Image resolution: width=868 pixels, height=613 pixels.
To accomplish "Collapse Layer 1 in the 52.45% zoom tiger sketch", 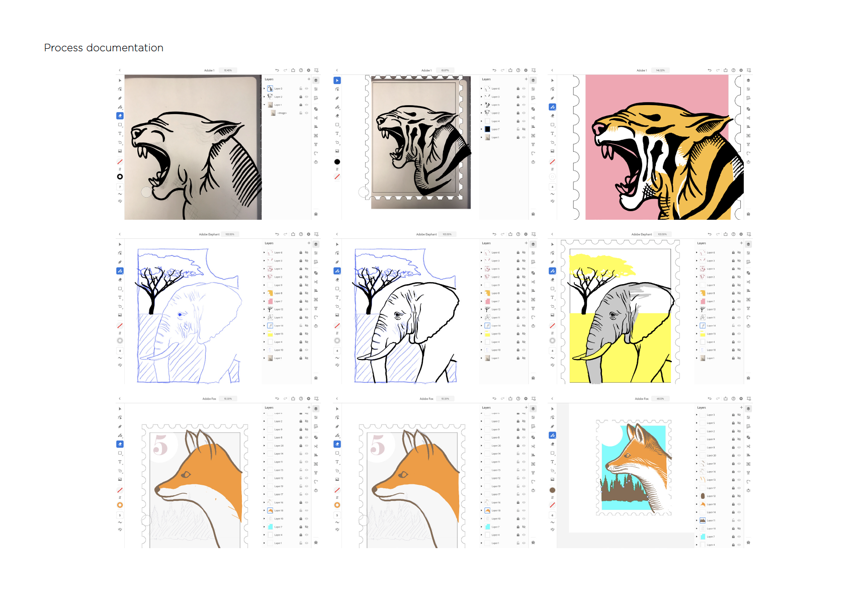I will pos(264,105).
